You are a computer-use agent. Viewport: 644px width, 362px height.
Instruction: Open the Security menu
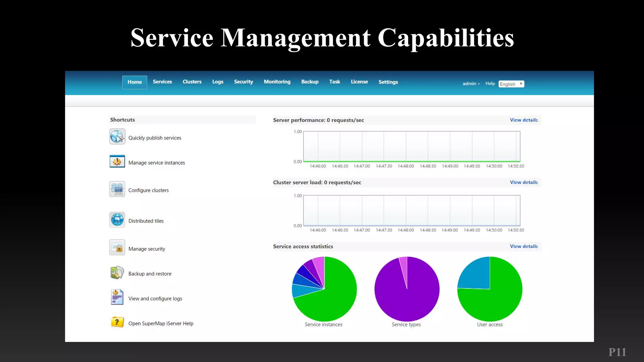point(243,82)
